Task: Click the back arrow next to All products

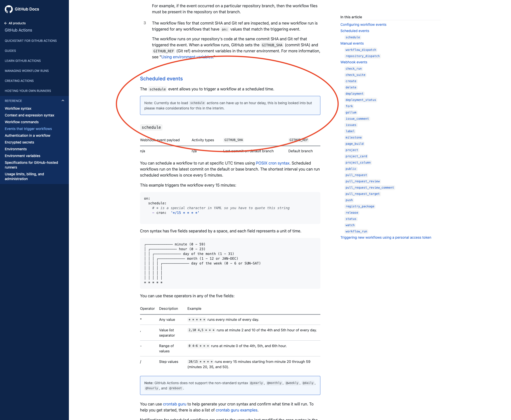Action: point(6,23)
